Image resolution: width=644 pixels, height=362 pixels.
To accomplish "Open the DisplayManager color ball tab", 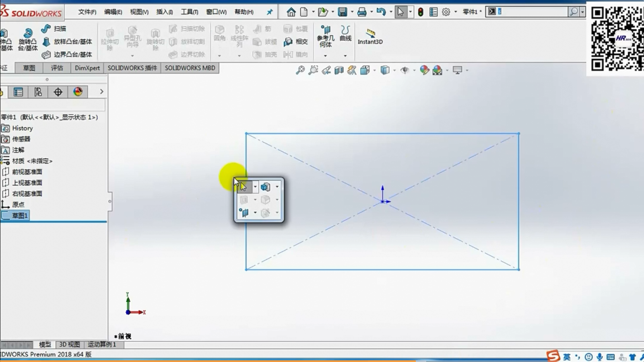I will (x=78, y=92).
